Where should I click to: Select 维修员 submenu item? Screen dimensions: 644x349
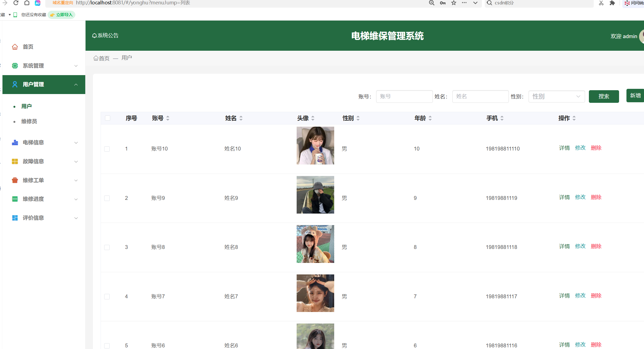(x=29, y=121)
